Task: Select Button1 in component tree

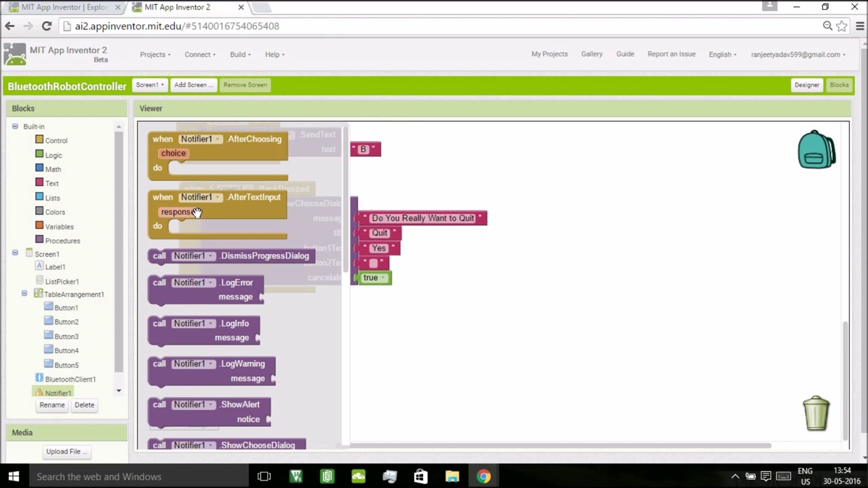Action: pyautogui.click(x=66, y=308)
